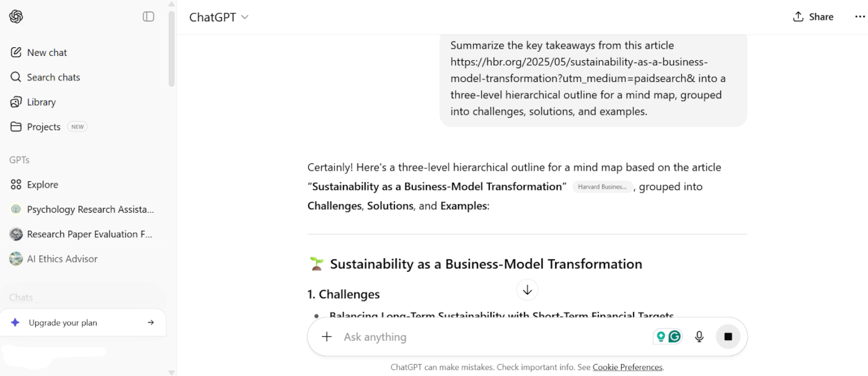Open the Library section
This screenshot has height=376, width=868.
[x=41, y=102]
